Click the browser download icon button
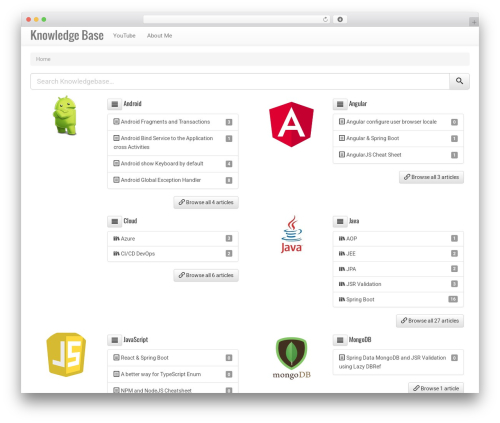Image resolution: width=500 pixels, height=423 pixels. 340,19
